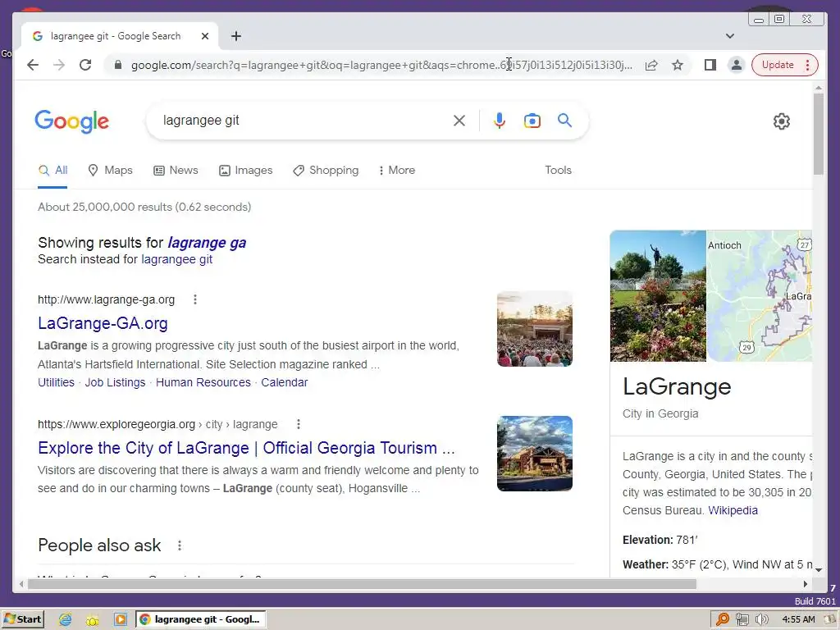Open the Wikipedia link
Image resolution: width=840 pixels, height=630 pixels.
pyautogui.click(x=733, y=510)
